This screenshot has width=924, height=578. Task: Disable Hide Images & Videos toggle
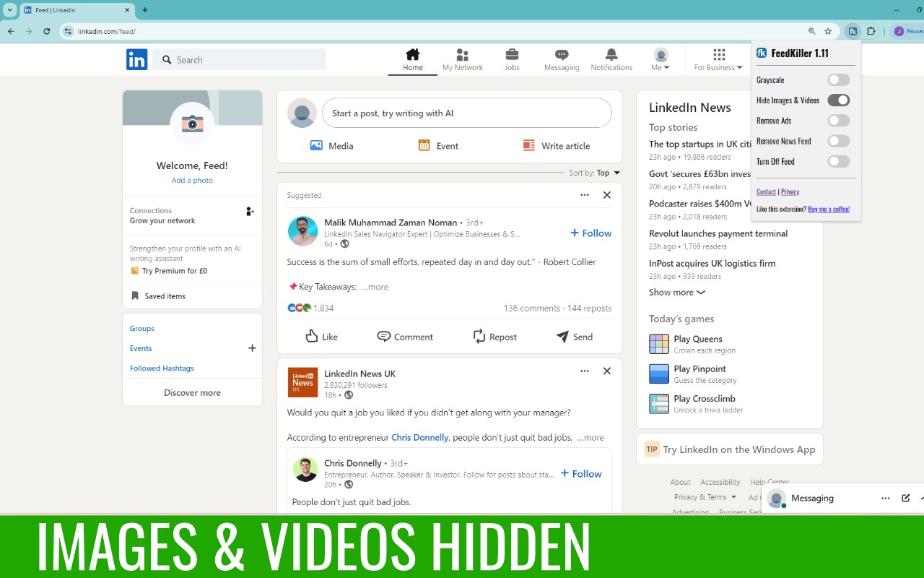pyautogui.click(x=839, y=100)
